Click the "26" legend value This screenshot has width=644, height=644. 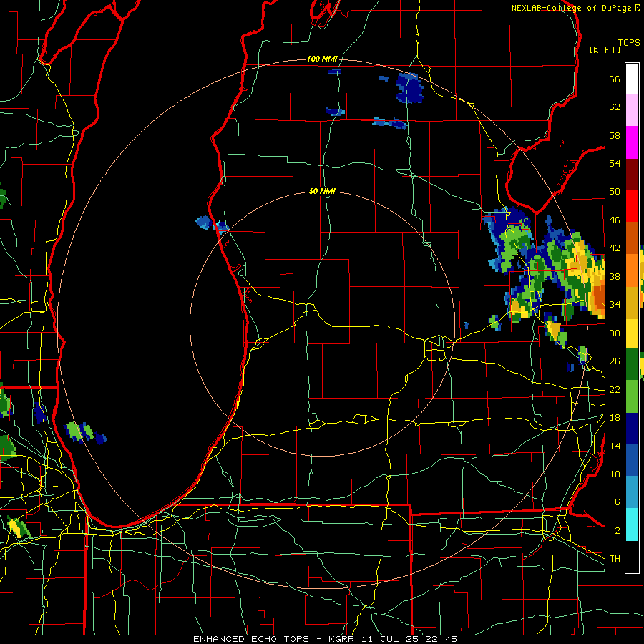[x=615, y=361]
